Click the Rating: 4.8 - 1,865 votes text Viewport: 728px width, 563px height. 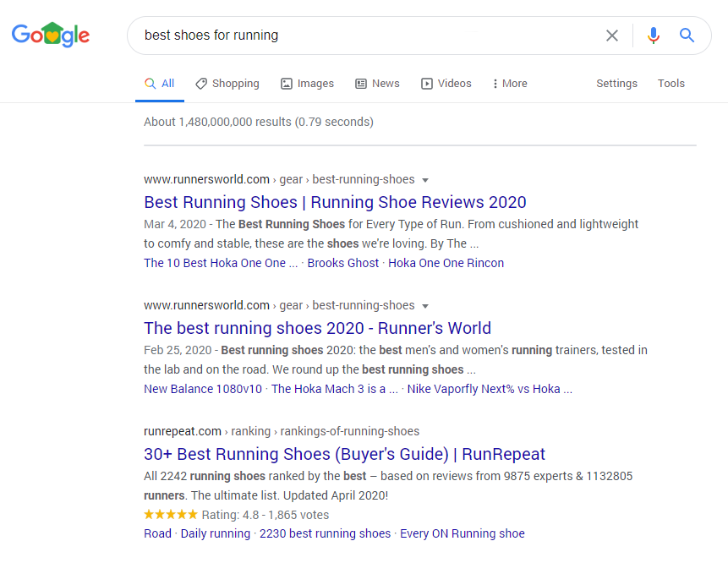coord(265,515)
